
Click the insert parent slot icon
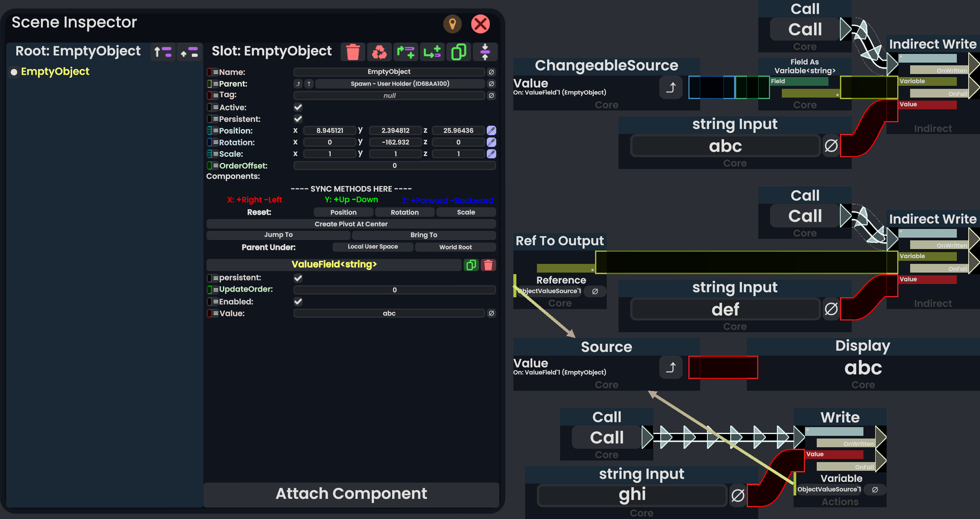tap(405, 52)
